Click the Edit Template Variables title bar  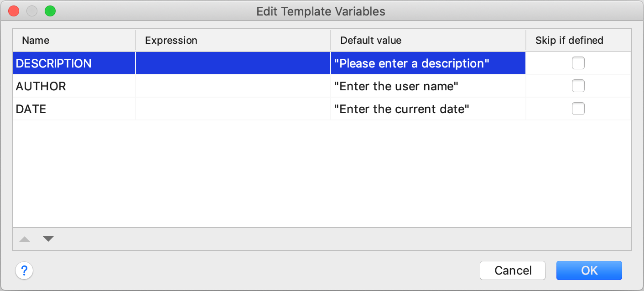click(322, 11)
